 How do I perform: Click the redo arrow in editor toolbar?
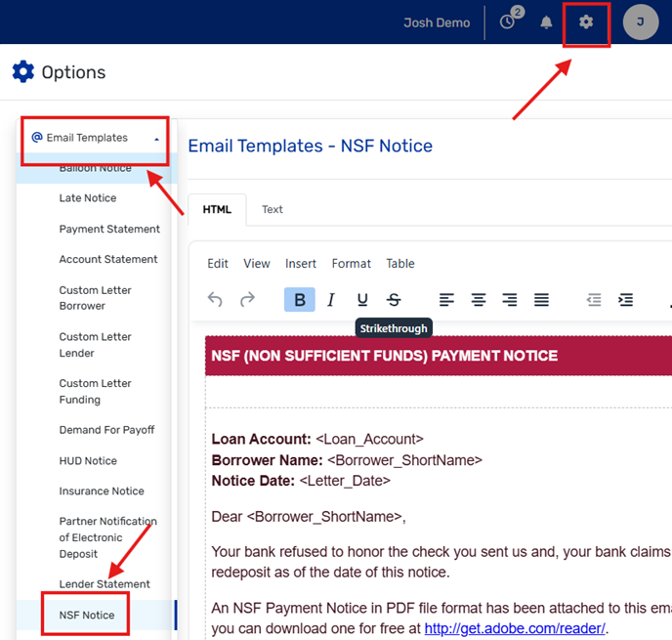pos(247,300)
